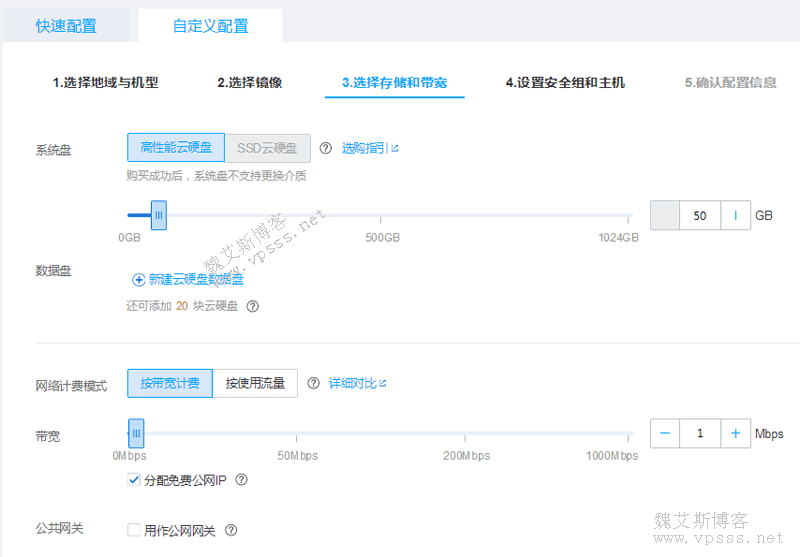Go back to step 2.选择镜像
Image resolution: width=800 pixels, height=557 pixels.
coord(250,82)
